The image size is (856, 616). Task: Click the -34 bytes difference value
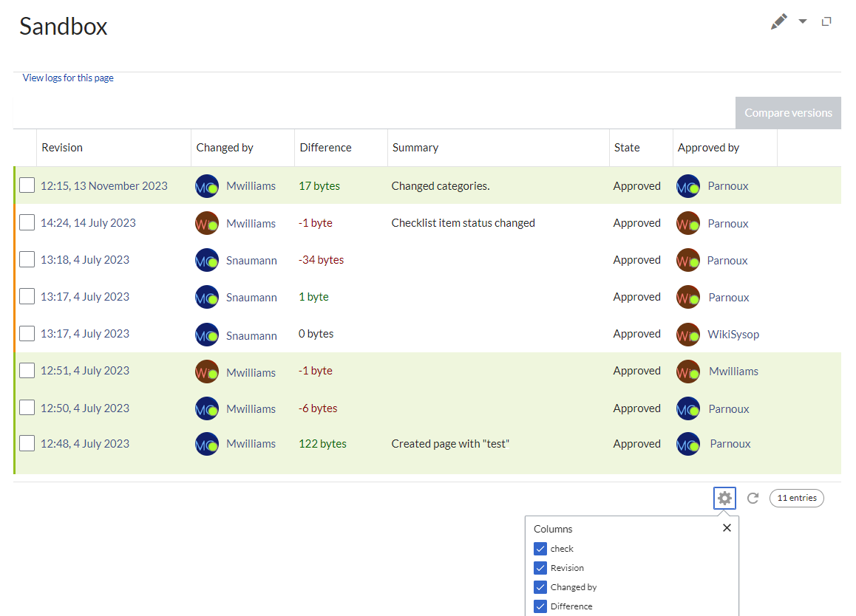321,260
